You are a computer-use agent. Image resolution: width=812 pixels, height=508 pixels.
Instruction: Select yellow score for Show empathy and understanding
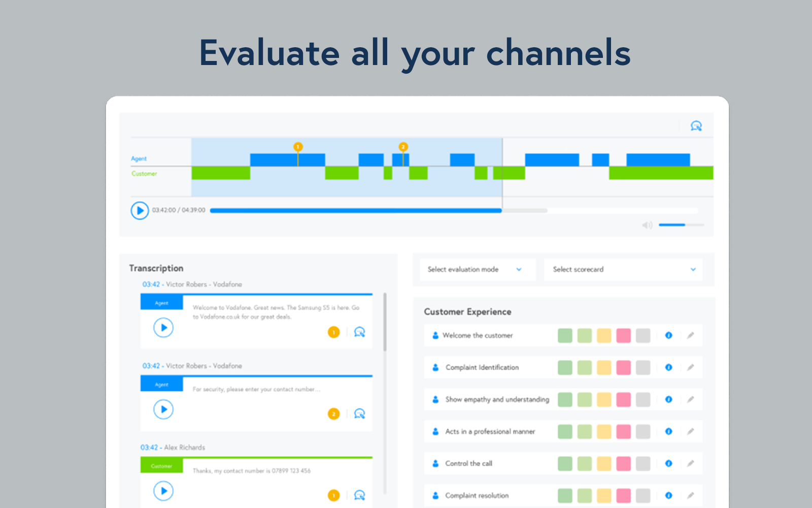point(604,399)
